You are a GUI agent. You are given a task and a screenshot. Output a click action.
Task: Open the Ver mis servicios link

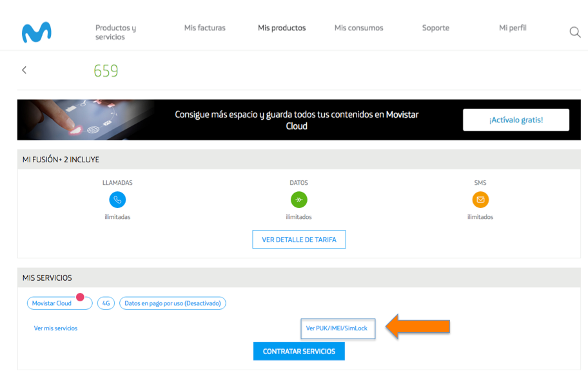coord(55,328)
